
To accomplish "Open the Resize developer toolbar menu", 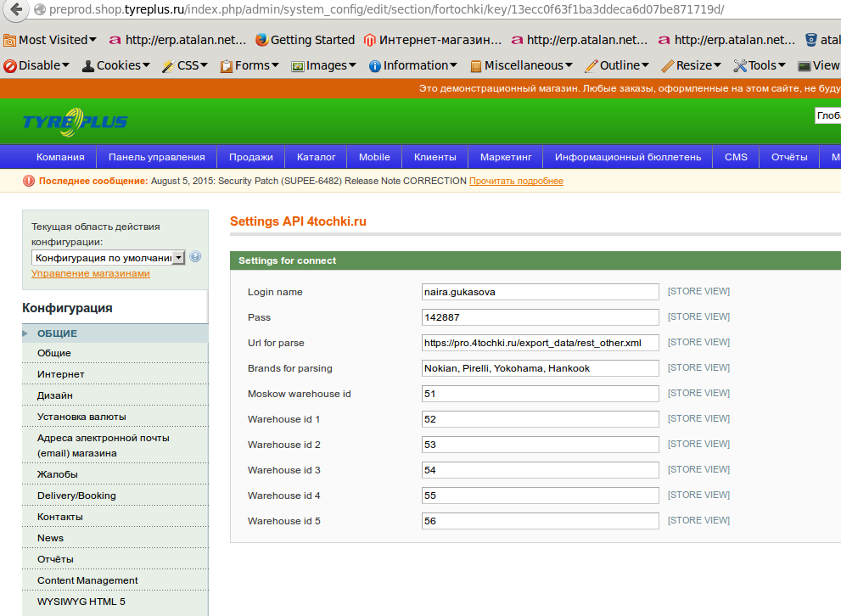I will coord(692,65).
